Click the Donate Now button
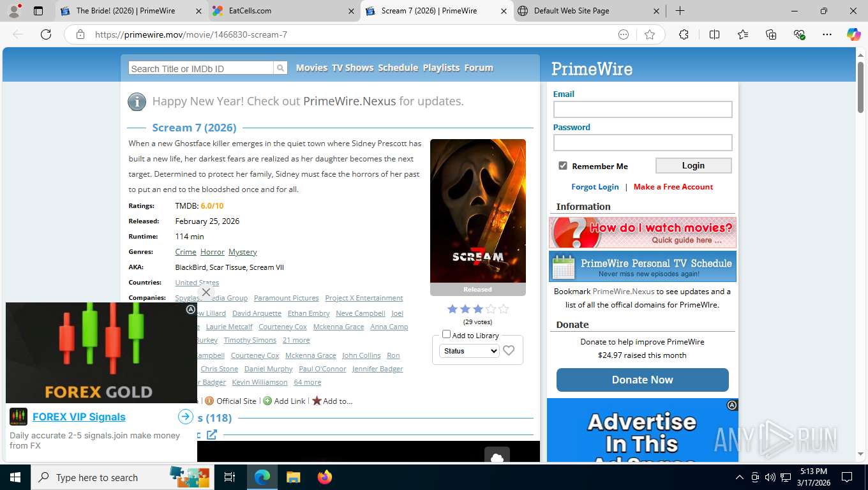 (x=642, y=380)
